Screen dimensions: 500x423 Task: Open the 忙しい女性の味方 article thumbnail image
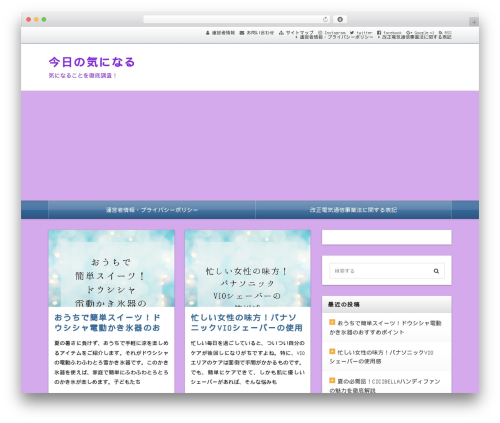(x=248, y=268)
